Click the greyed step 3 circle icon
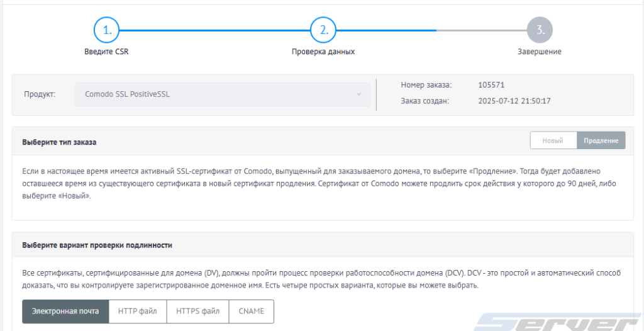 539,30
